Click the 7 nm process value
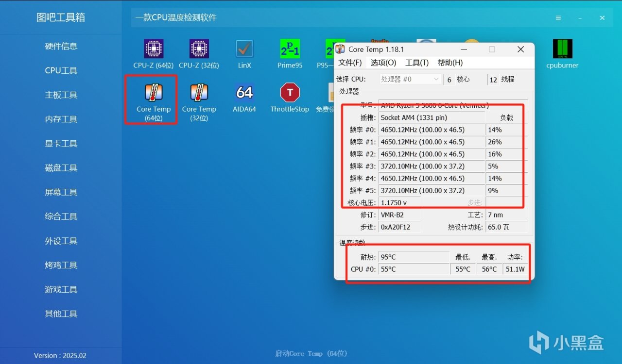The width and height of the screenshot is (622, 364). 506,215
